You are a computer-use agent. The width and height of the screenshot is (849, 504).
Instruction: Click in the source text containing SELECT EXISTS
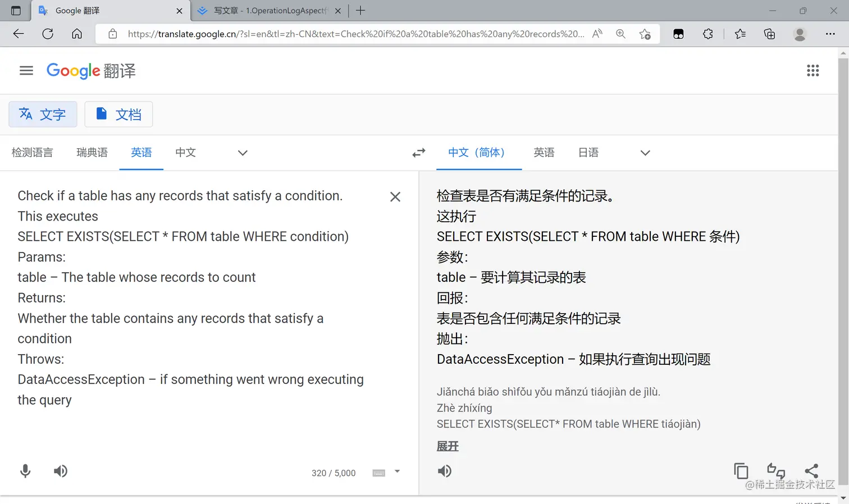pyautogui.click(x=183, y=236)
